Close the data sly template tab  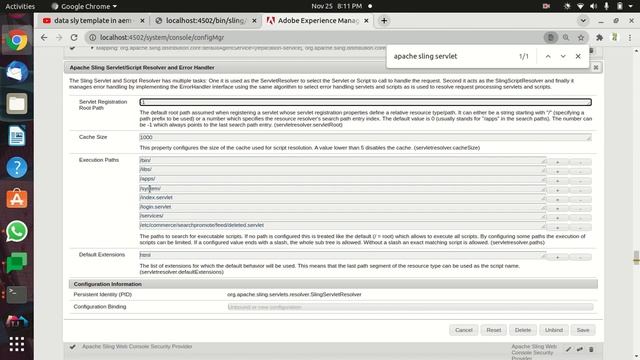pyautogui.click(x=142, y=20)
